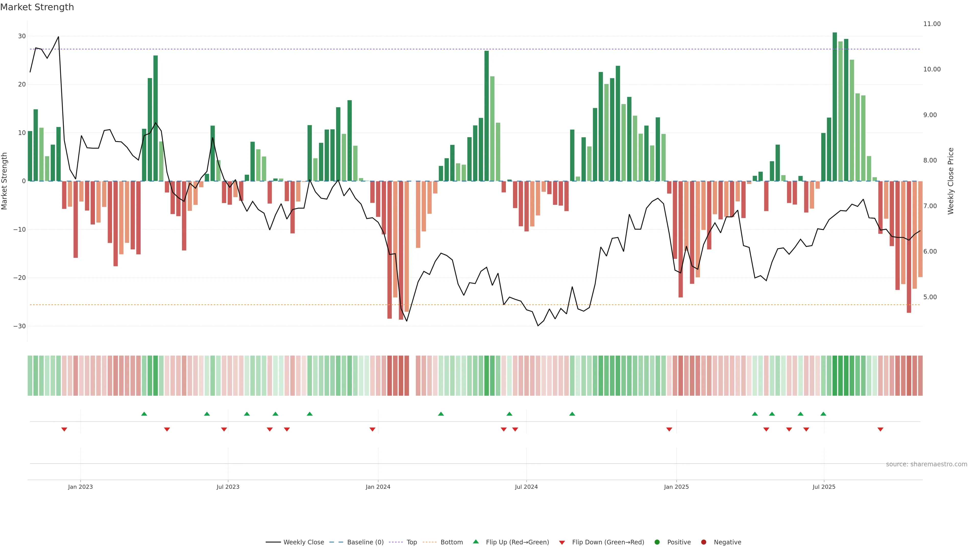
Task: Click the first green flip-up triangle marker
Action: tap(144, 414)
